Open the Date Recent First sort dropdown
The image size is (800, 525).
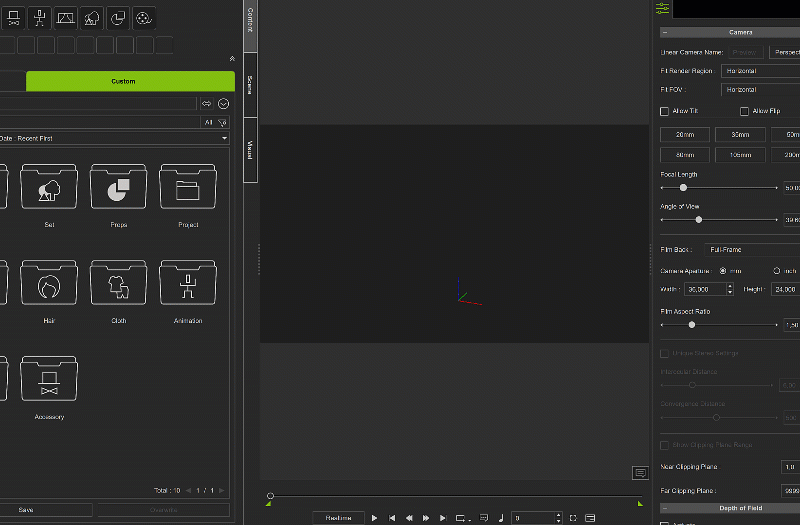point(115,138)
